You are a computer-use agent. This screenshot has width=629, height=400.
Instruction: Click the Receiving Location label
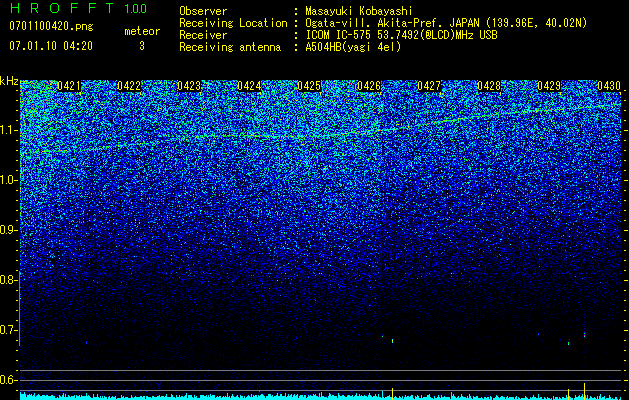click(233, 23)
